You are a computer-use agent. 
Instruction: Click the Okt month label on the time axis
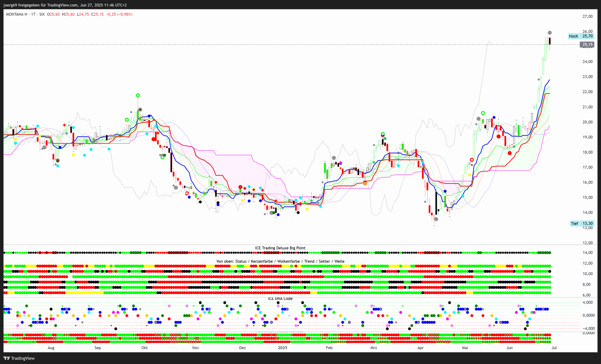click(x=144, y=348)
